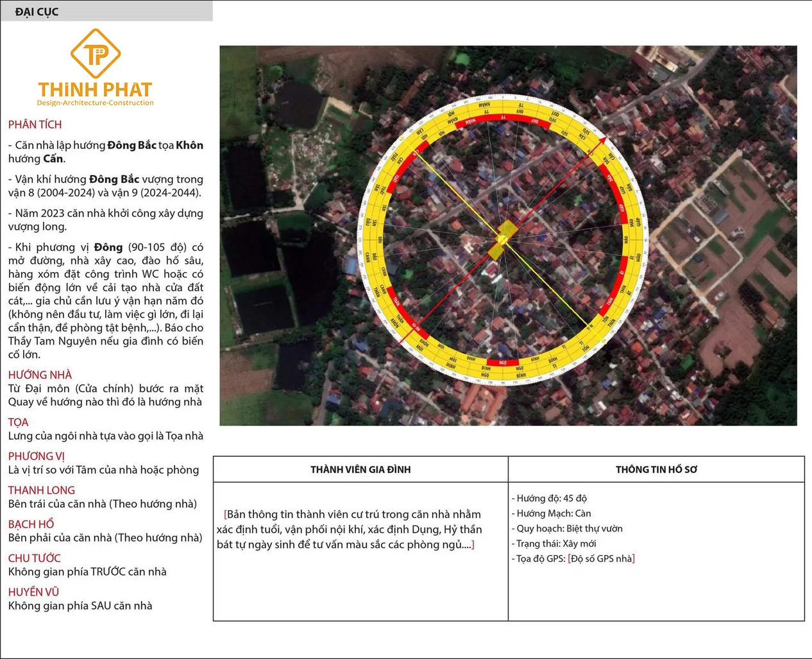Click the HUYỀN VŨ heading
The width and height of the screenshot is (812, 659).
tap(33, 592)
